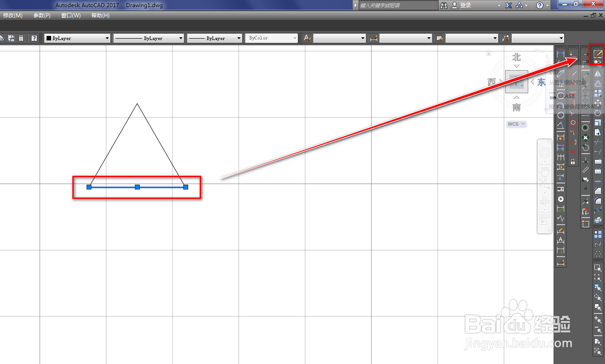Select the Mirror tool icon
Viewport: 605px width, 364px height.
597,73
